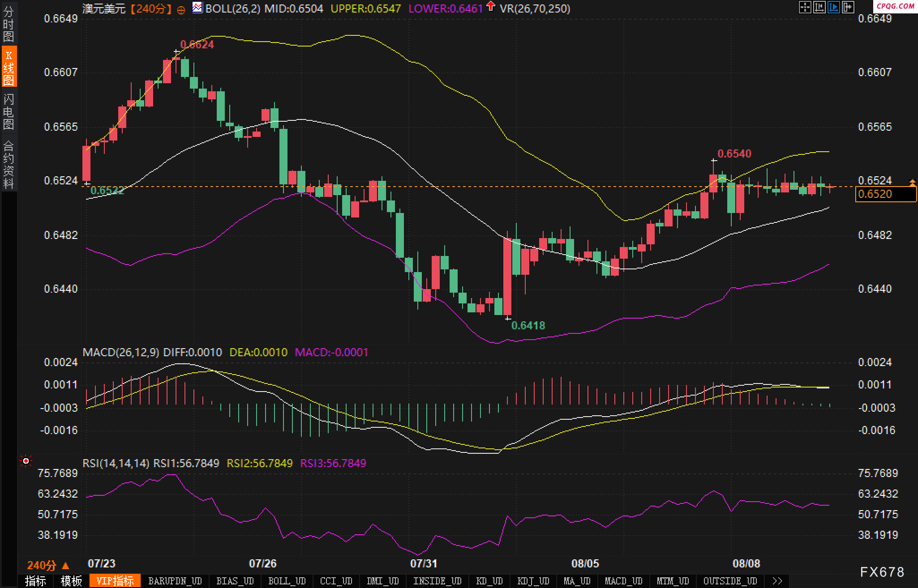Click the red up-arrow before VR
The image size is (918, 588).
pyautogui.click(x=491, y=7)
